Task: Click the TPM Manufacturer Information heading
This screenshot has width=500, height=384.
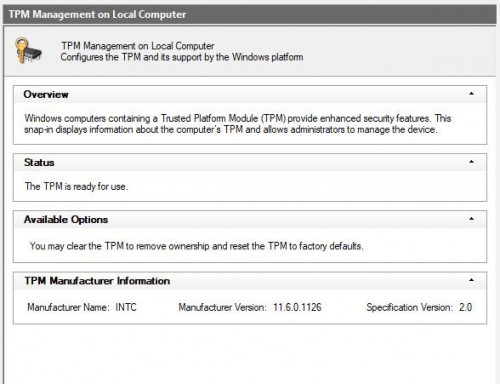Action: 97,281
